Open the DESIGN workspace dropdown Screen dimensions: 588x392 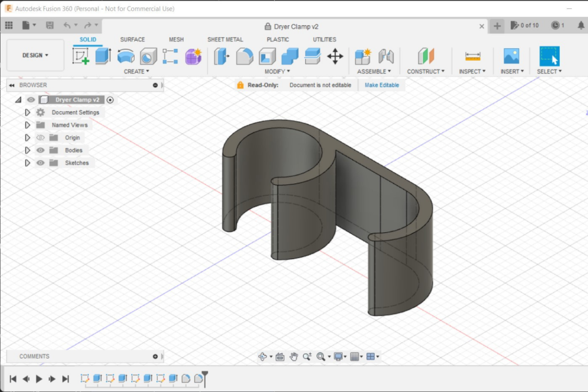tap(35, 55)
